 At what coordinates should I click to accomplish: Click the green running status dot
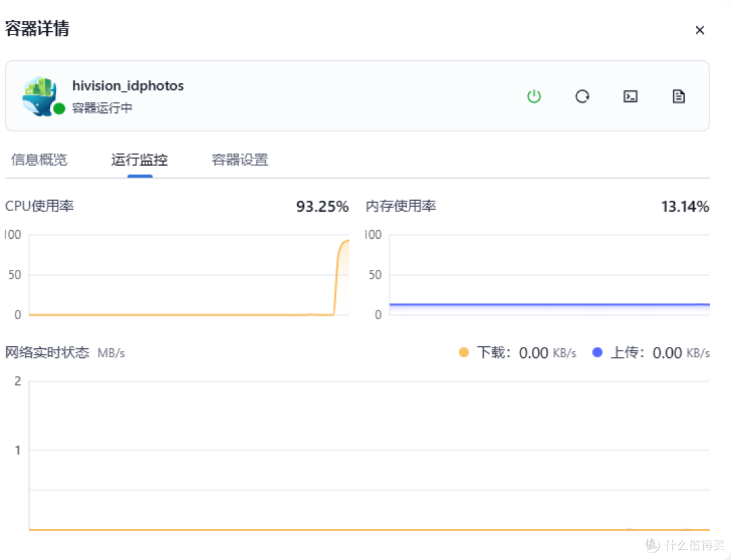coord(59,109)
